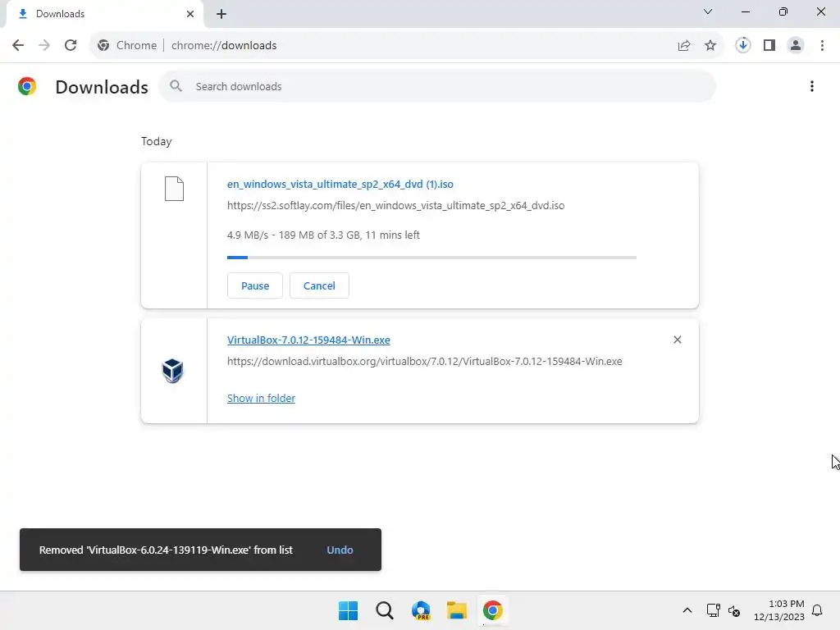Click the 'Today' date heading
The width and height of the screenshot is (840, 630).
(x=157, y=141)
